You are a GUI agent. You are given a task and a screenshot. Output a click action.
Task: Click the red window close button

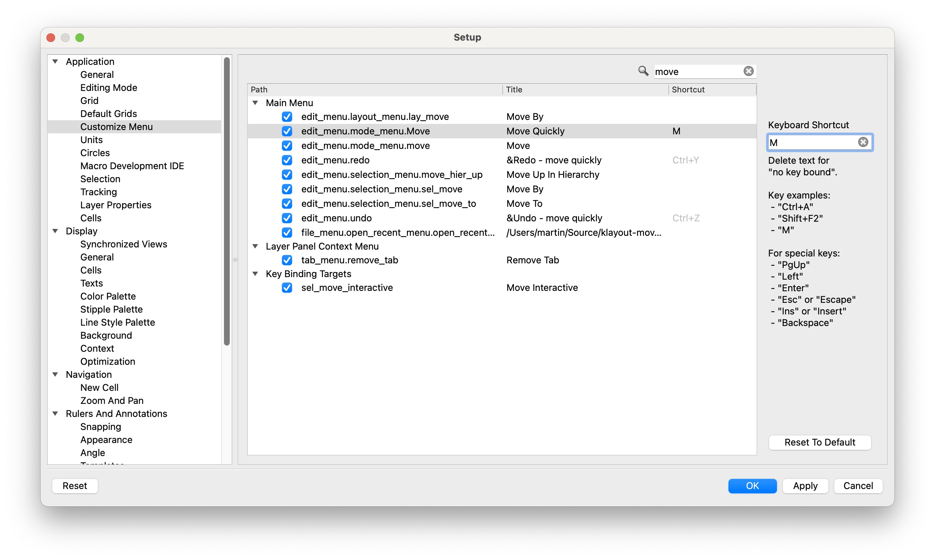pos(51,37)
